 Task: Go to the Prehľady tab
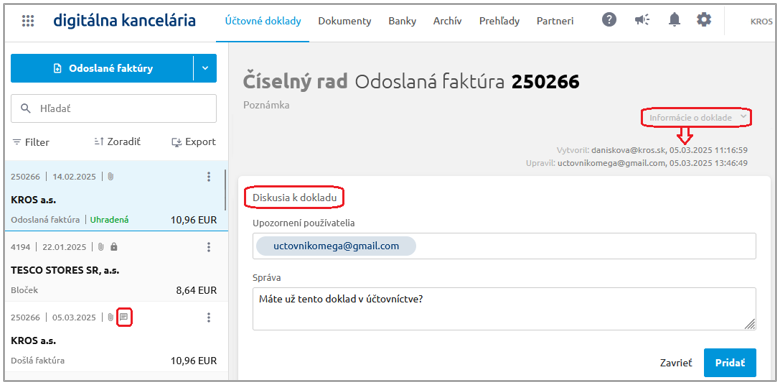[x=499, y=21]
